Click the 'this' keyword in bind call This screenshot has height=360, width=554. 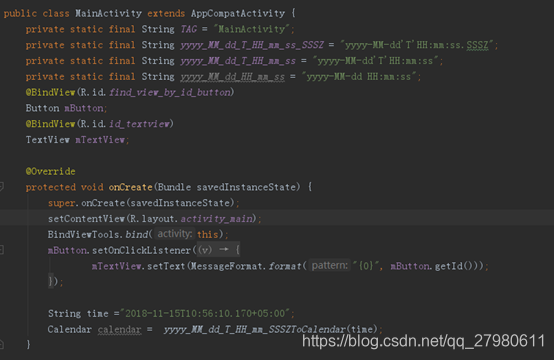[x=207, y=235]
